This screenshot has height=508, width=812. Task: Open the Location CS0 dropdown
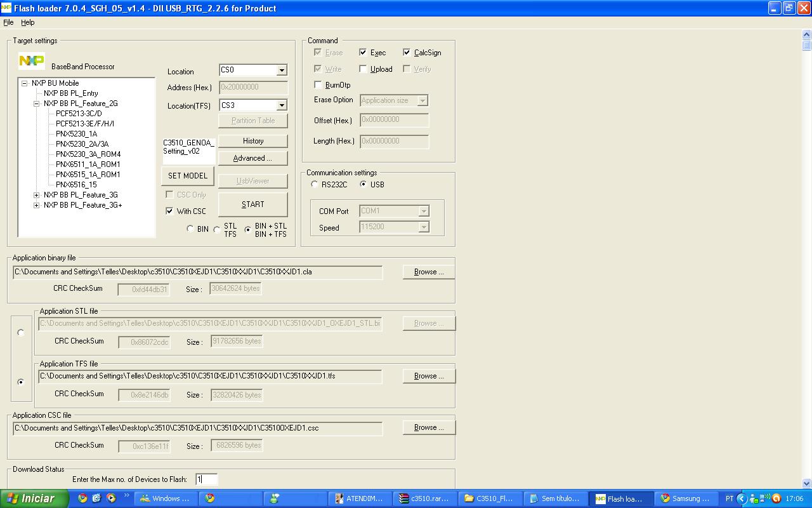pyautogui.click(x=282, y=70)
